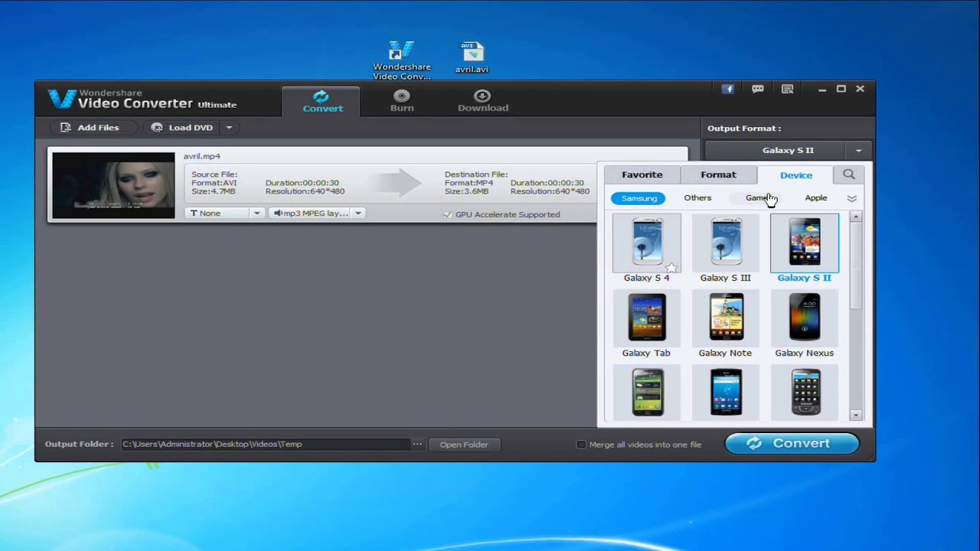
Task: Click the Galaxy Note label
Action: click(725, 354)
